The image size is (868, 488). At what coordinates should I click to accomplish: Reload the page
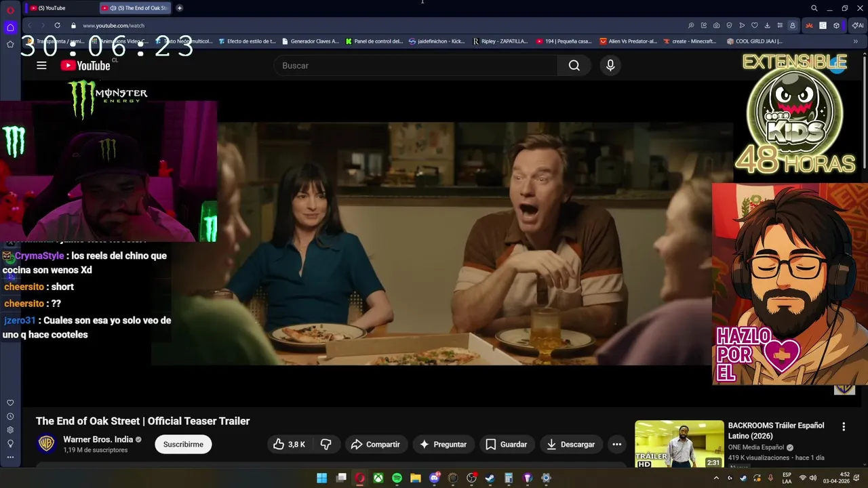(x=57, y=25)
